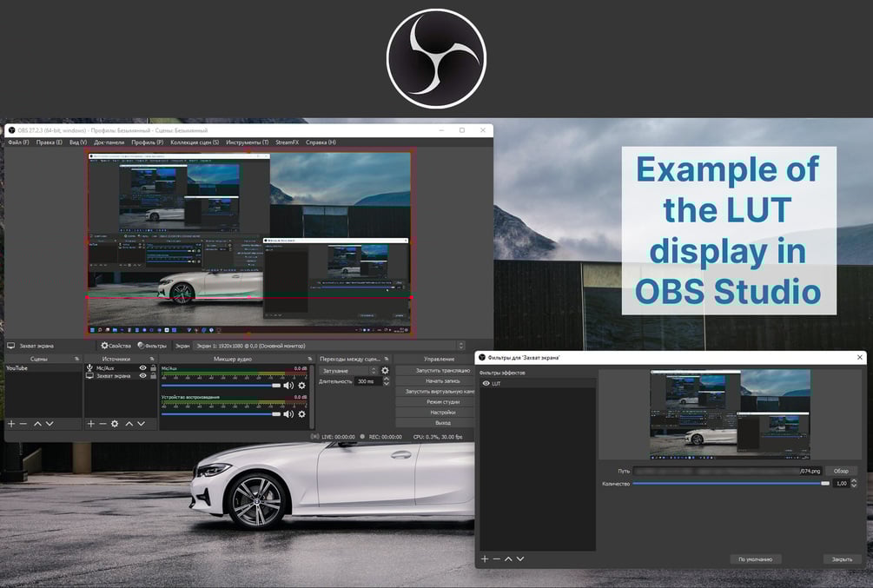
Task: Move the LUT filter down
Action: click(520, 558)
